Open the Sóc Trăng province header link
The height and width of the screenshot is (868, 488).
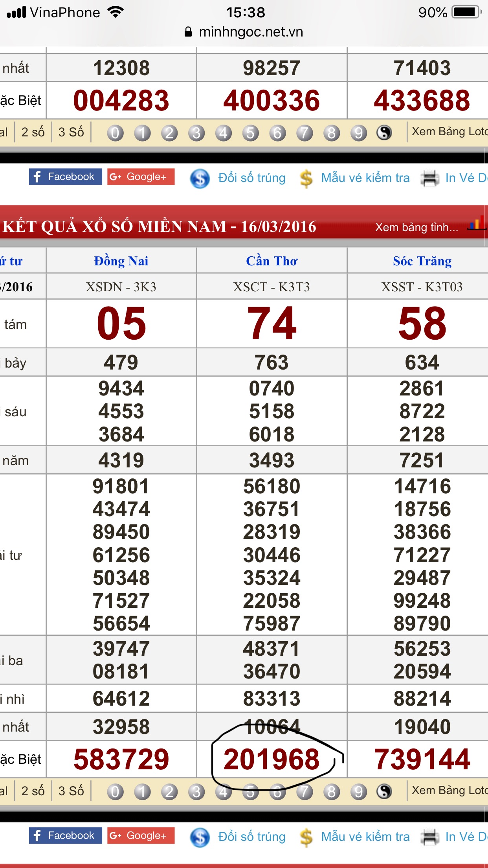pos(422,261)
